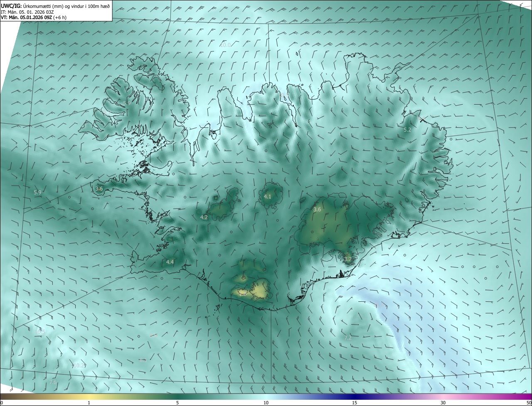The image size is (532, 406).
Task: Click the colorbar tick label 50
Action: click(529, 403)
